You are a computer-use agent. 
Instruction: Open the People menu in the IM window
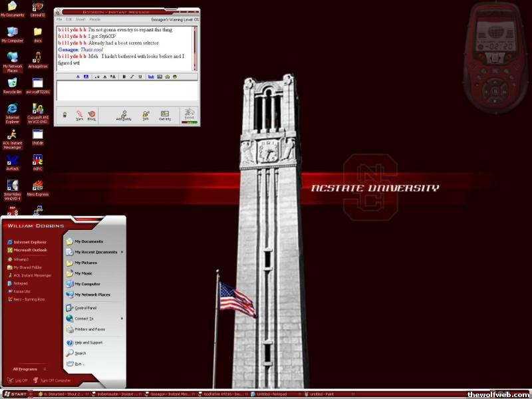tap(95, 20)
